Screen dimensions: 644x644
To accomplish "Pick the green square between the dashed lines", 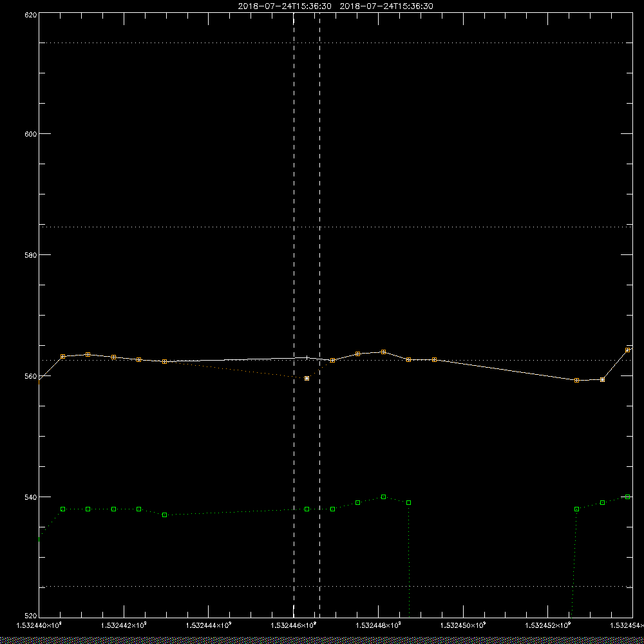I will (x=307, y=509).
